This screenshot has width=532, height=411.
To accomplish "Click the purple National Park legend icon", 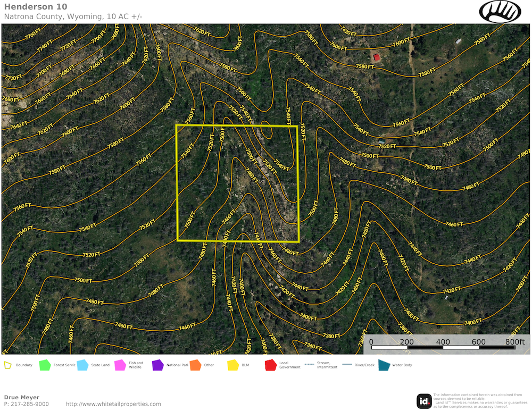I will tap(158, 365).
